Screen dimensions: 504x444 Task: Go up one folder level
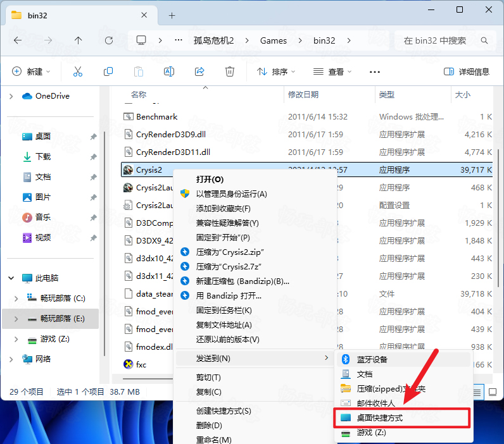78,40
